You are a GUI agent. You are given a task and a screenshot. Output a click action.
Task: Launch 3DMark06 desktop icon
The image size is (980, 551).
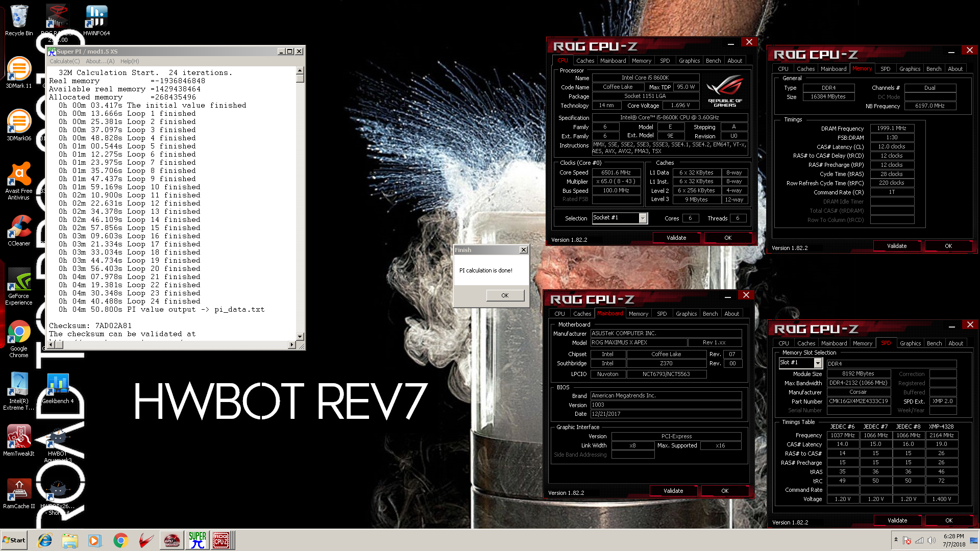19,125
